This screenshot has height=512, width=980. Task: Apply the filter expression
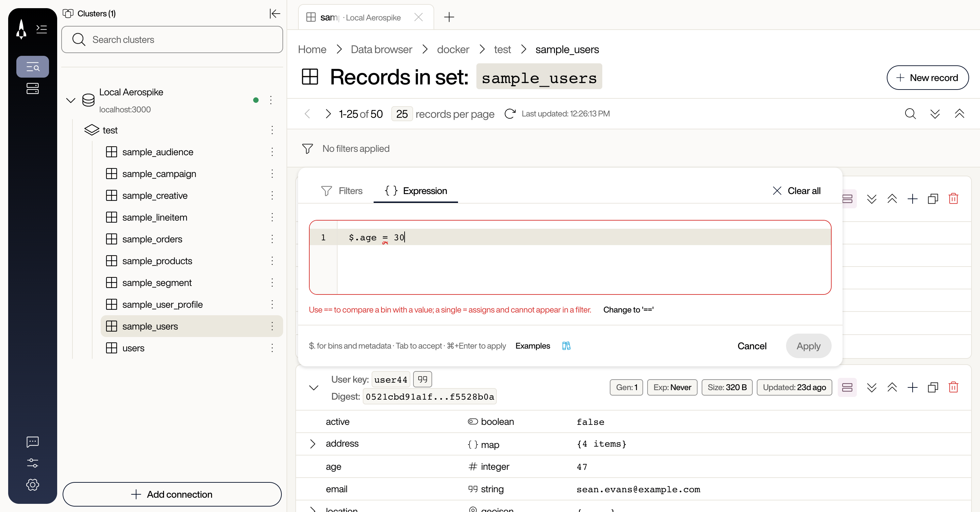pyautogui.click(x=808, y=346)
